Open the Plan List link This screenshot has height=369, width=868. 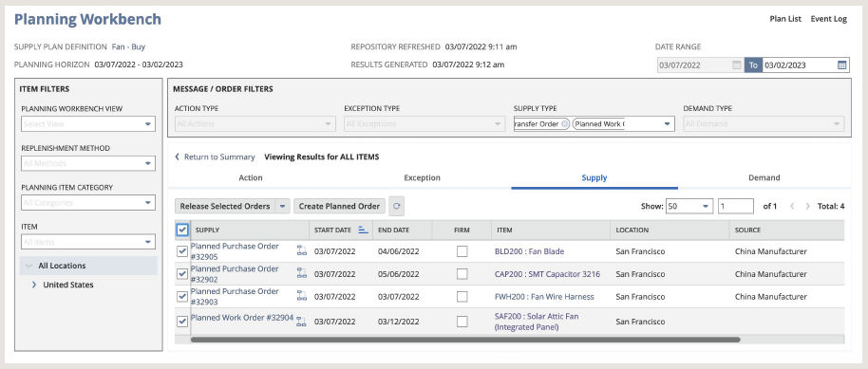[785, 19]
